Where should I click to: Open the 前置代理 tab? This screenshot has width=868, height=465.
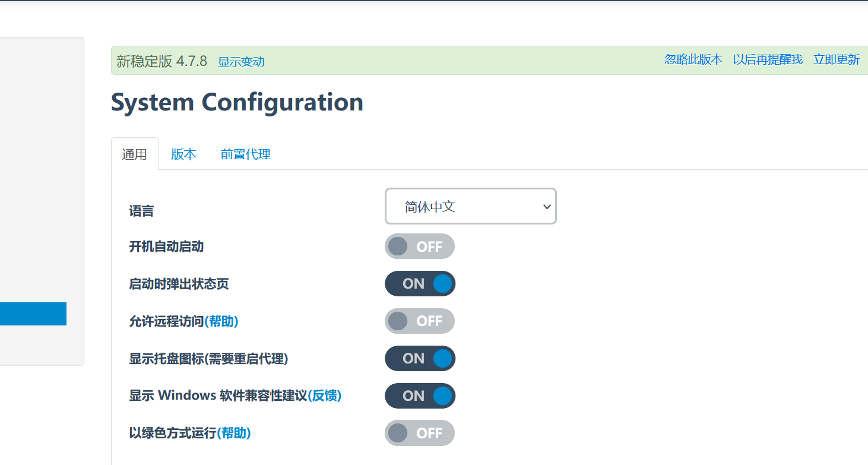245,154
